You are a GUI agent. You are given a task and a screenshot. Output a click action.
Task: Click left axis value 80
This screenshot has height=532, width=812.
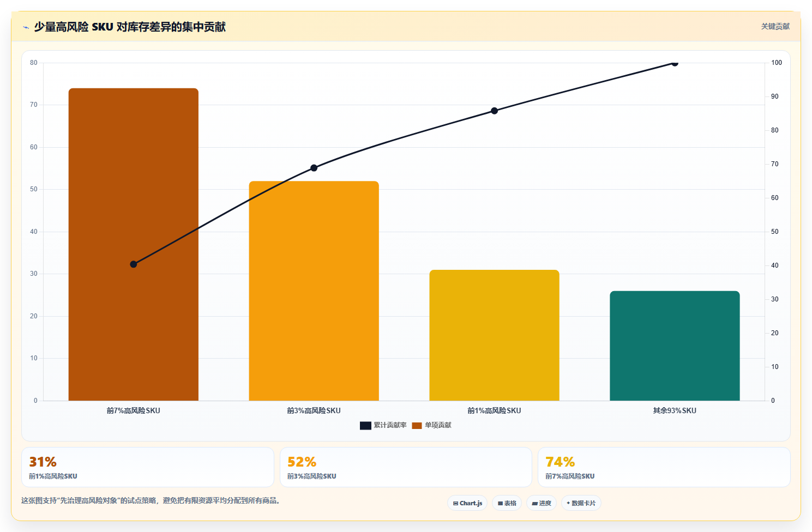click(x=34, y=63)
